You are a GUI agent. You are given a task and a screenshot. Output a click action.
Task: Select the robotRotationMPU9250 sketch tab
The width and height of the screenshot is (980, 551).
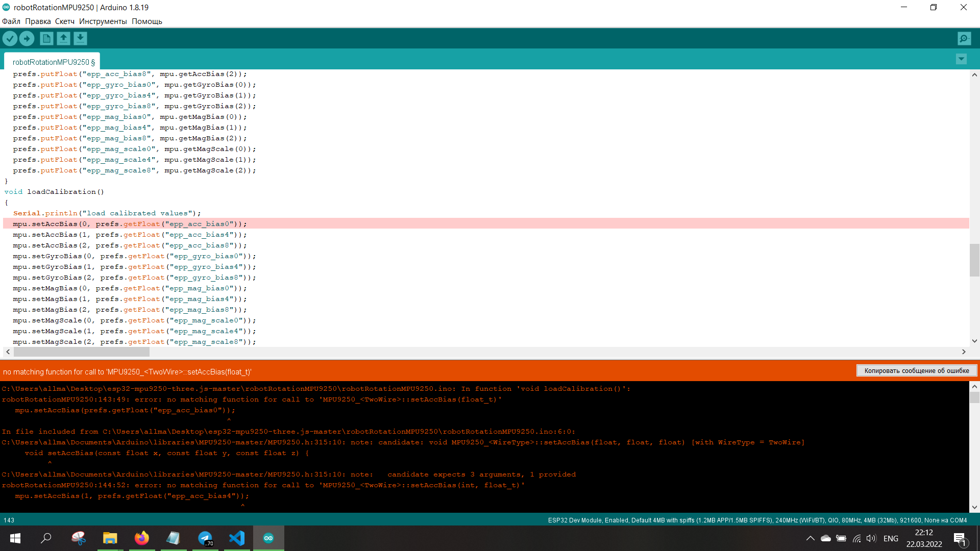point(53,62)
